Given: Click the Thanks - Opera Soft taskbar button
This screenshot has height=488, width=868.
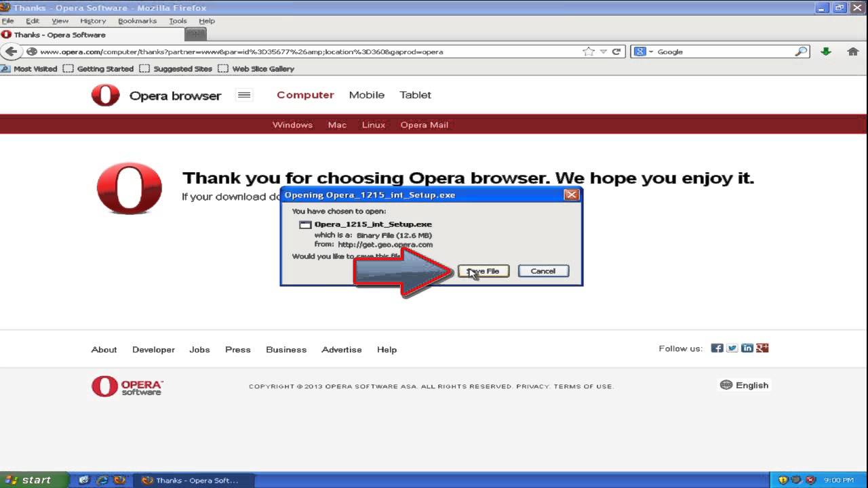Looking at the screenshot, I should pos(194,480).
